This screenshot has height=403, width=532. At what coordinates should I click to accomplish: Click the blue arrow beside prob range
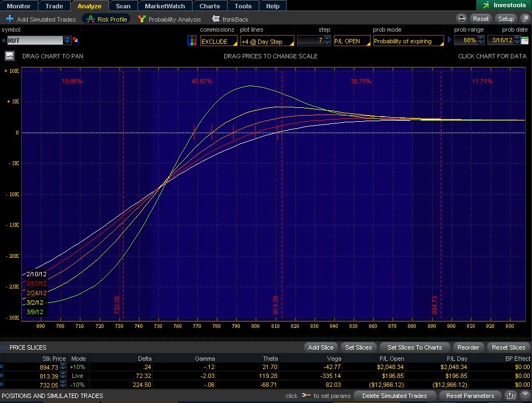tap(450, 40)
